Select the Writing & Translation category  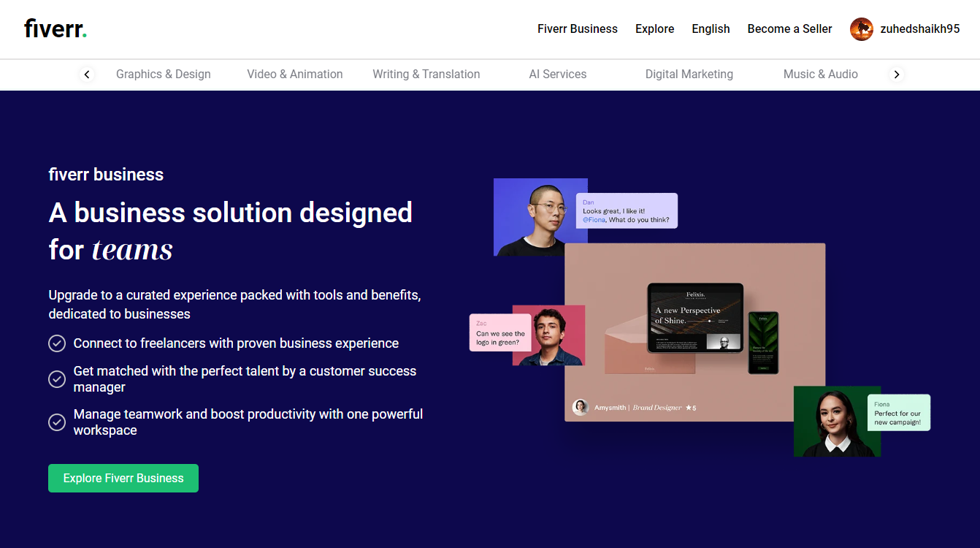[426, 75]
